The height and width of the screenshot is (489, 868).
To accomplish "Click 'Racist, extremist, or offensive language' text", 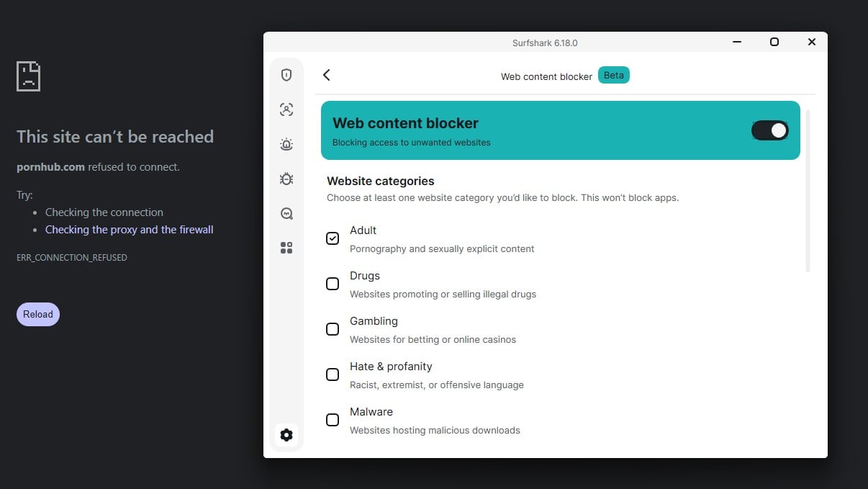I will coord(437,385).
